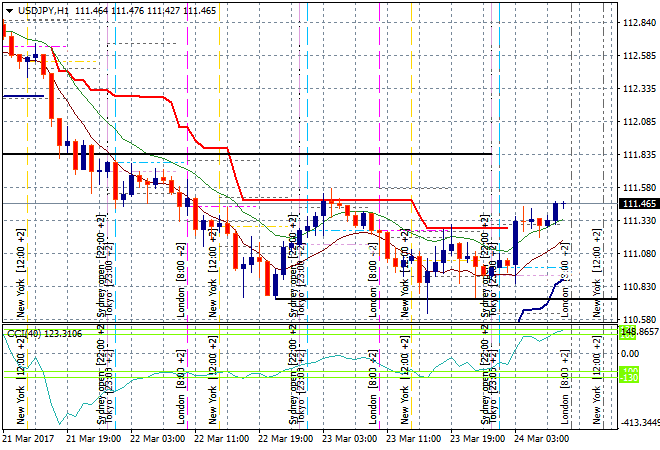This screenshot has height=450, width=660.
Task: Click the 112.840 price axis label
Action: (639, 23)
